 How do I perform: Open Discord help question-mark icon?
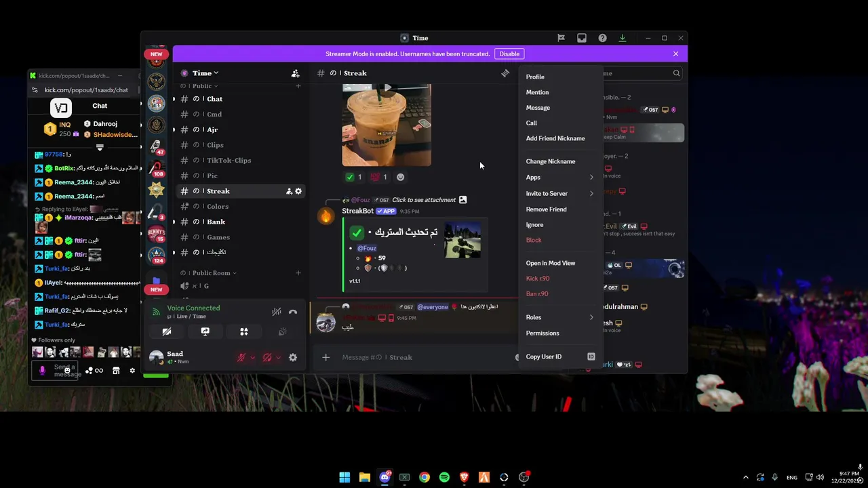point(602,38)
